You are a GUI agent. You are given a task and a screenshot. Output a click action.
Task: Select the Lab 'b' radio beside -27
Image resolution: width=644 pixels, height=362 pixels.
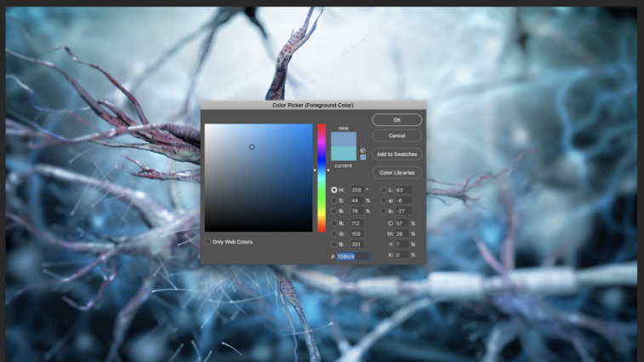[384, 211]
